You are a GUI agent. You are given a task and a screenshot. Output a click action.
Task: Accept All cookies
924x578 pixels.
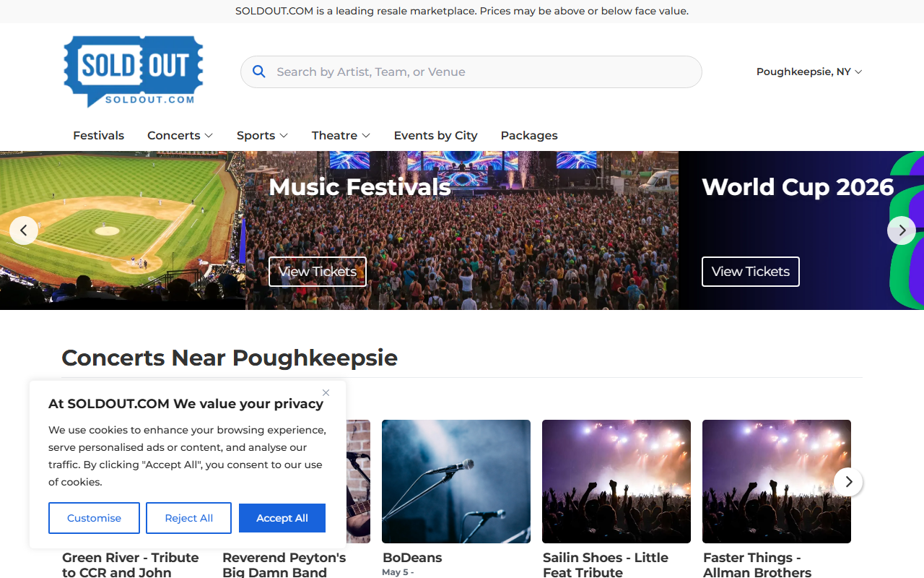click(282, 518)
